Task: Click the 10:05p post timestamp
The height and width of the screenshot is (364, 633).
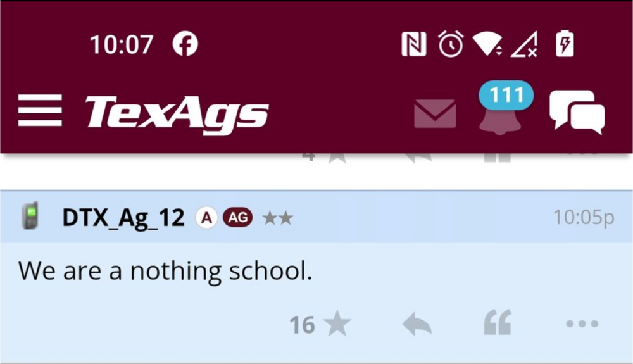Action: (583, 218)
